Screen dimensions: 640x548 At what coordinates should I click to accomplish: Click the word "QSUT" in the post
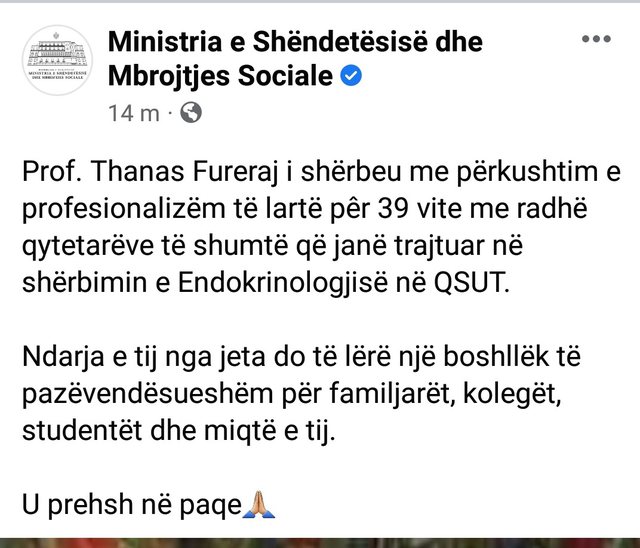tap(472, 282)
